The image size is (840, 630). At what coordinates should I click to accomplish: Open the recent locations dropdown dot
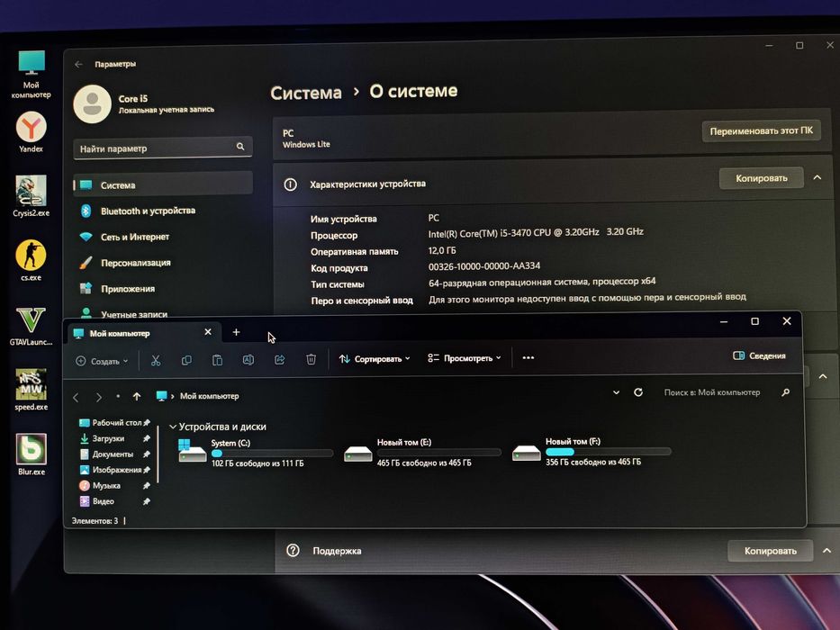click(118, 396)
